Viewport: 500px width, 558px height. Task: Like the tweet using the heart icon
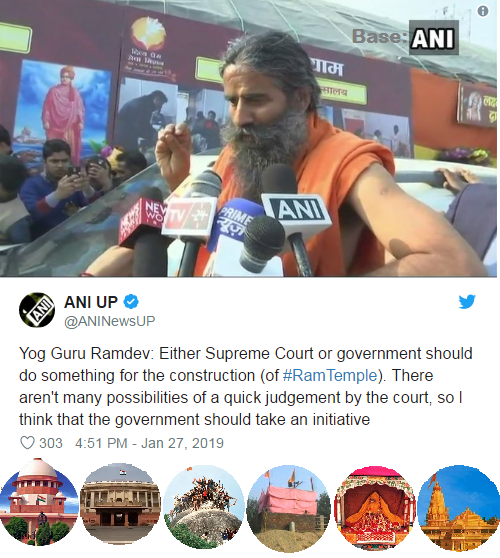point(27,443)
